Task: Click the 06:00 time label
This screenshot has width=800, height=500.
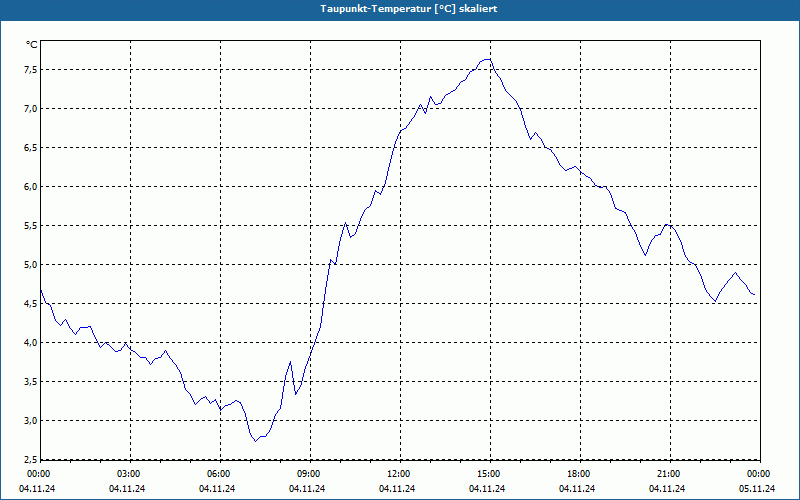Action: pos(220,474)
